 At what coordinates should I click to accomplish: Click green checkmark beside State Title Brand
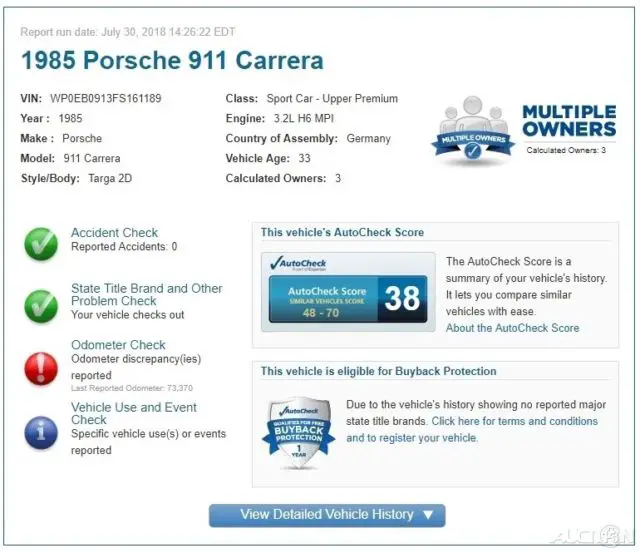coord(41,304)
